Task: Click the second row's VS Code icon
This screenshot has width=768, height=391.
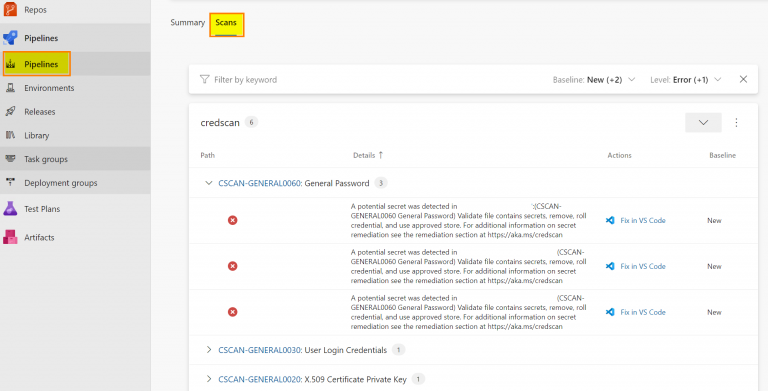Action: 610,266
